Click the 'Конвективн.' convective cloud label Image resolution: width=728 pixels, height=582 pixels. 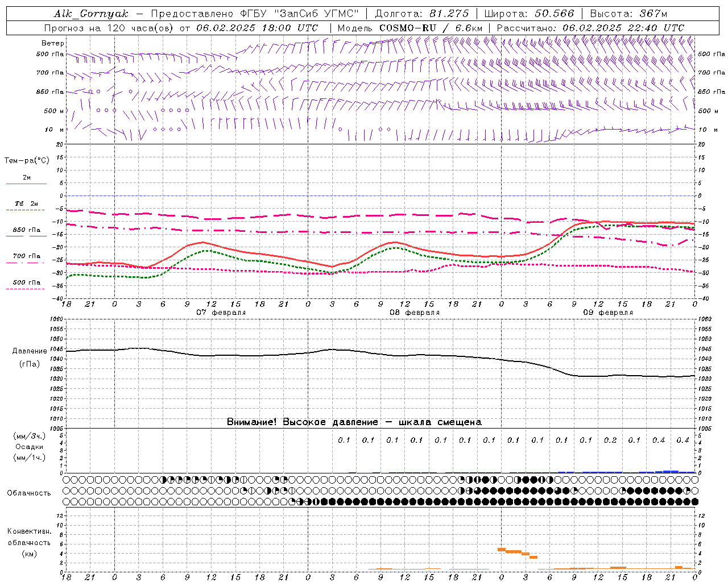29,531
